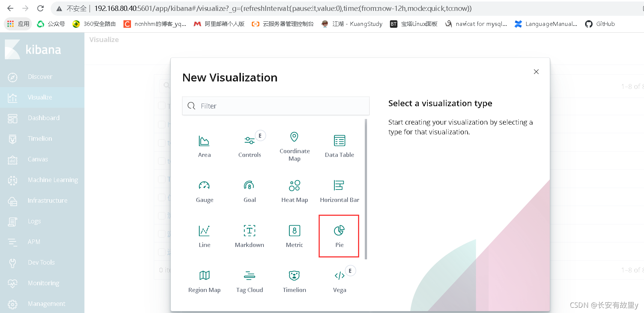Image resolution: width=644 pixels, height=313 pixels.
Task: Select the Metric visualization
Action: click(295, 236)
